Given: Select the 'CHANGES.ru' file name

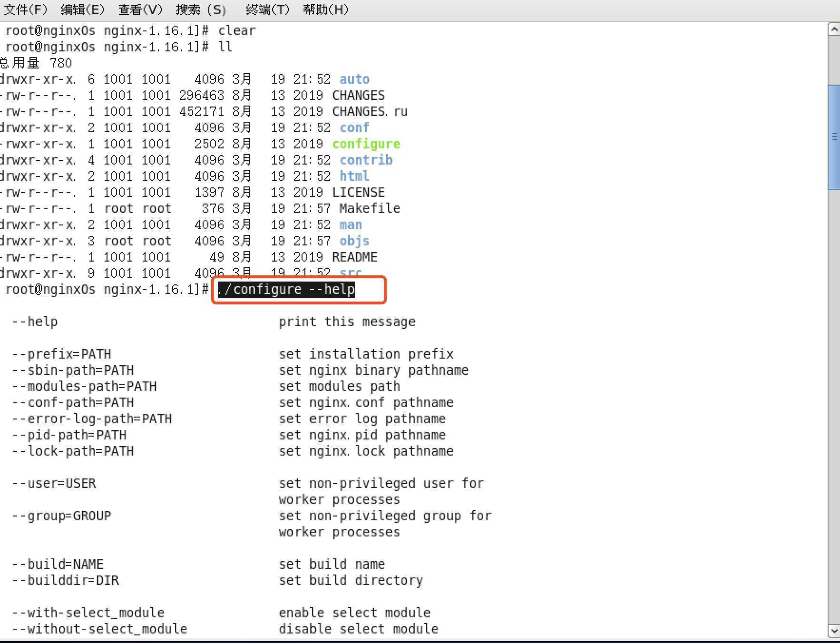Looking at the screenshot, I should (370, 112).
